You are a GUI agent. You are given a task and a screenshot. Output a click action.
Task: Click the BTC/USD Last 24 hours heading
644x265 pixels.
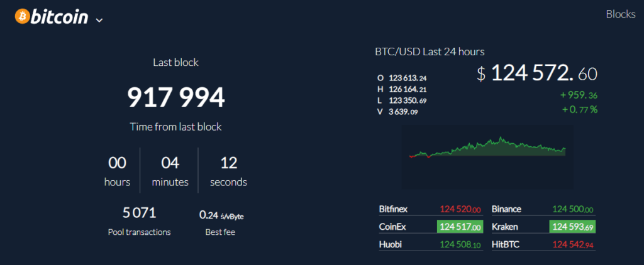click(430, 51)
